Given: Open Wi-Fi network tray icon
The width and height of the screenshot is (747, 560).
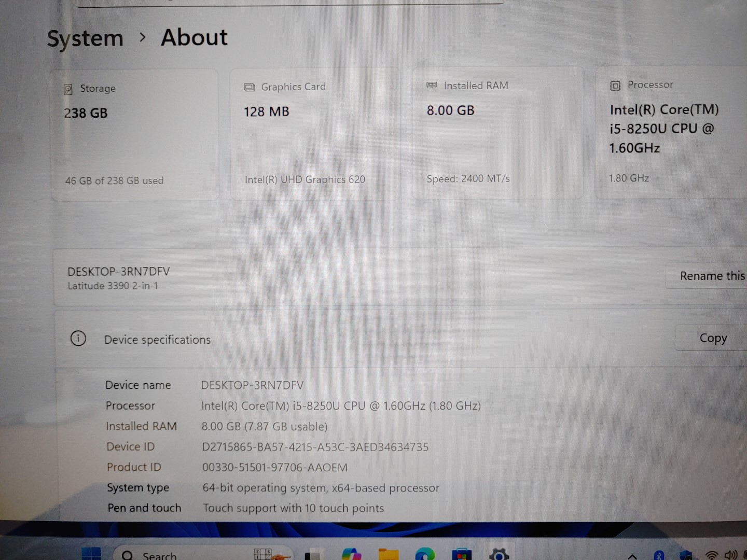Looking at the screenshot, I should [712, 556].
